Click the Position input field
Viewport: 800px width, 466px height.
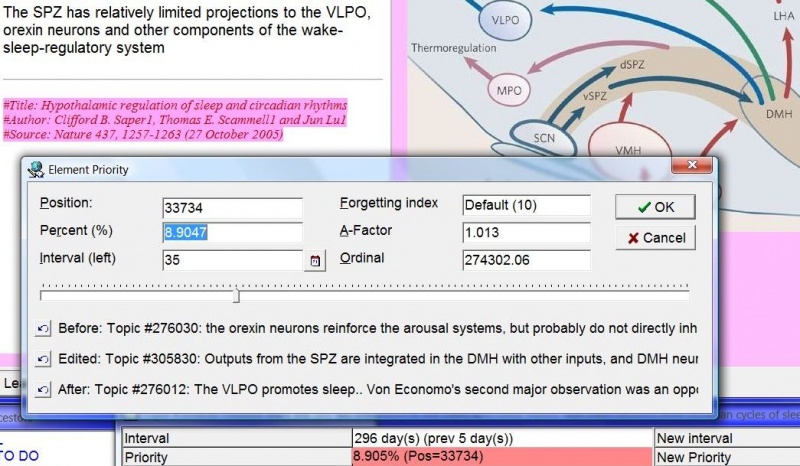pyautogui.click(x=233, y=208)
